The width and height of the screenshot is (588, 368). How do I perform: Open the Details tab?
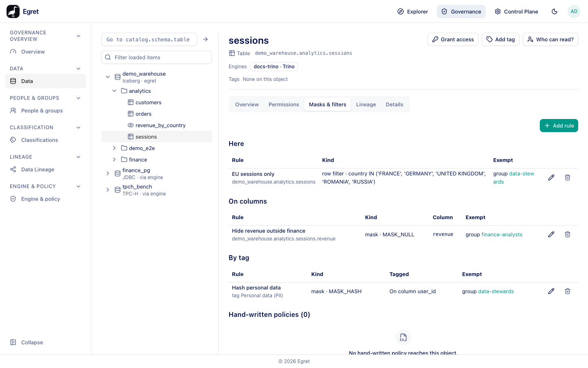pos(394,105)
